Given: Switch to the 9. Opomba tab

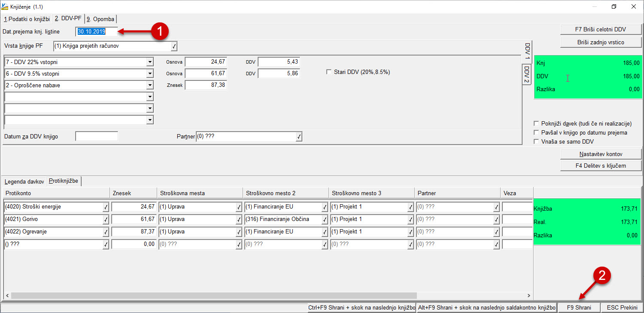Looking at the screenshot, I should (101, 19).
